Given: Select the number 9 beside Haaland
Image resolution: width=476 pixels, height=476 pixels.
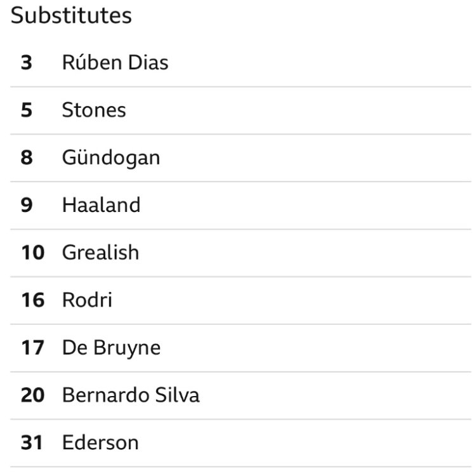Looking at the screenshot, I should pyautogui.click(x=27, y=205).
